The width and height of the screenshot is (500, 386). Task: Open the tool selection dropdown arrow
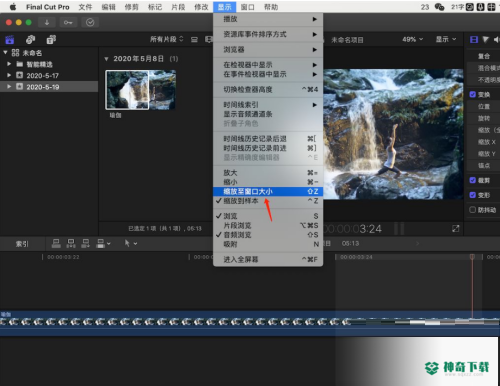click(x=135, y=244)
